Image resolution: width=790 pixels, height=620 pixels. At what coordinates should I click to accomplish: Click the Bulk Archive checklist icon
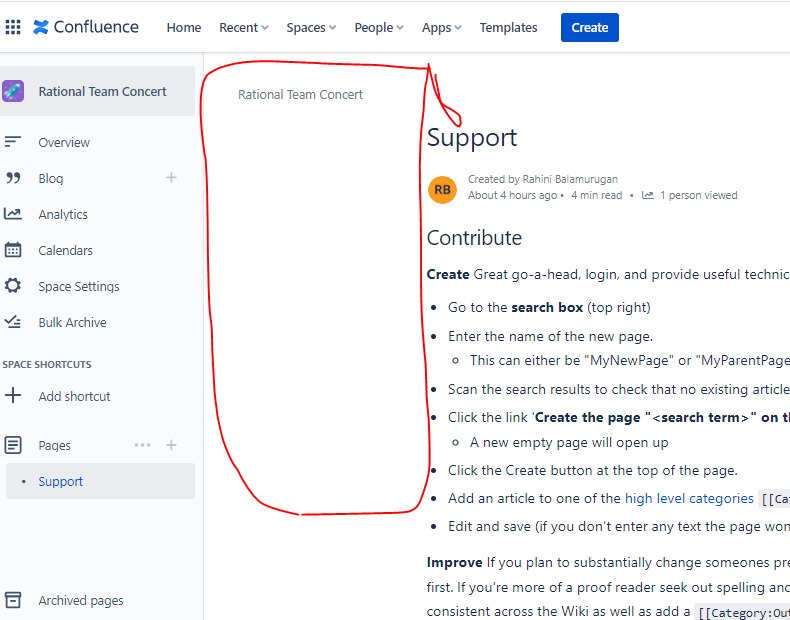[x=13, y=322]
